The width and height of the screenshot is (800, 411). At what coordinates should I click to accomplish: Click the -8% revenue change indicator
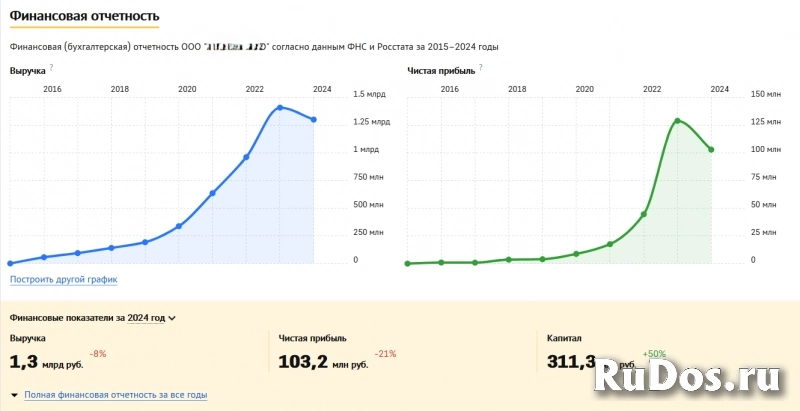(x=98, y=354)
